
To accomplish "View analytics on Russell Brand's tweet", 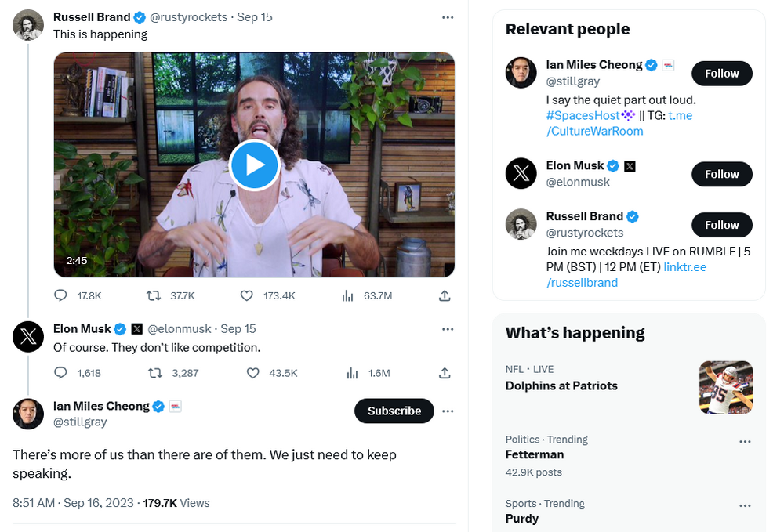I will [x=348, y=295].
